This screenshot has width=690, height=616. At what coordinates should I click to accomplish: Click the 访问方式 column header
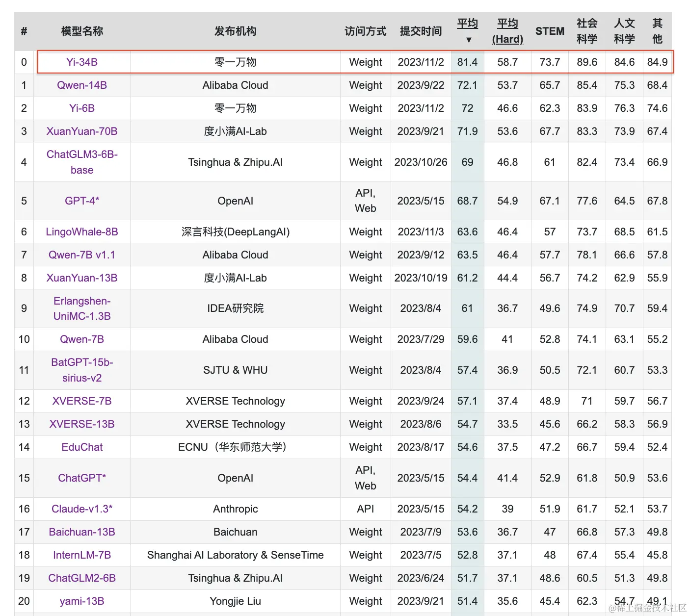click(x=365, y=31)
